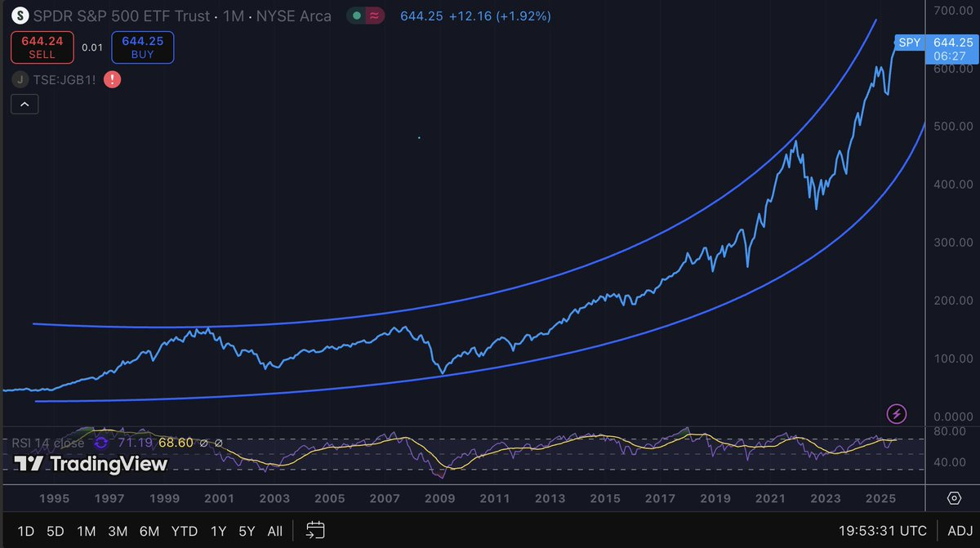Click the SPY price label on axis
The width and height of the screenshot is (980, 548).
[908, 42]
